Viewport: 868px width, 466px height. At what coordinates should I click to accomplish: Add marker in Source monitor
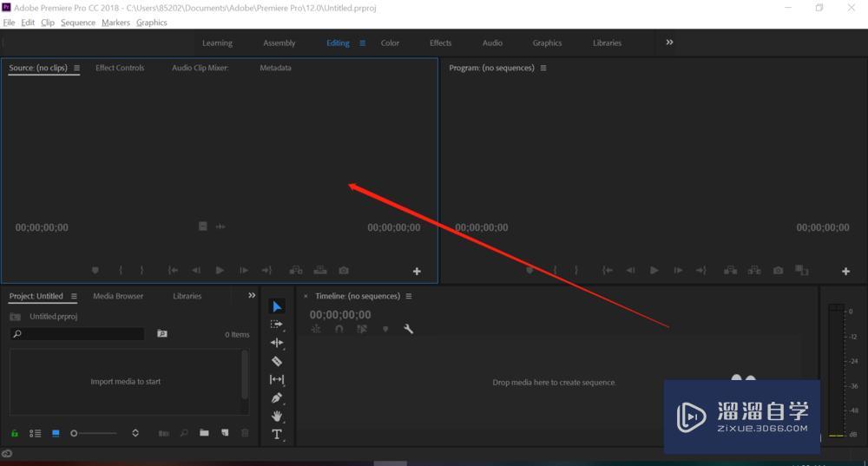click(95, 270)
